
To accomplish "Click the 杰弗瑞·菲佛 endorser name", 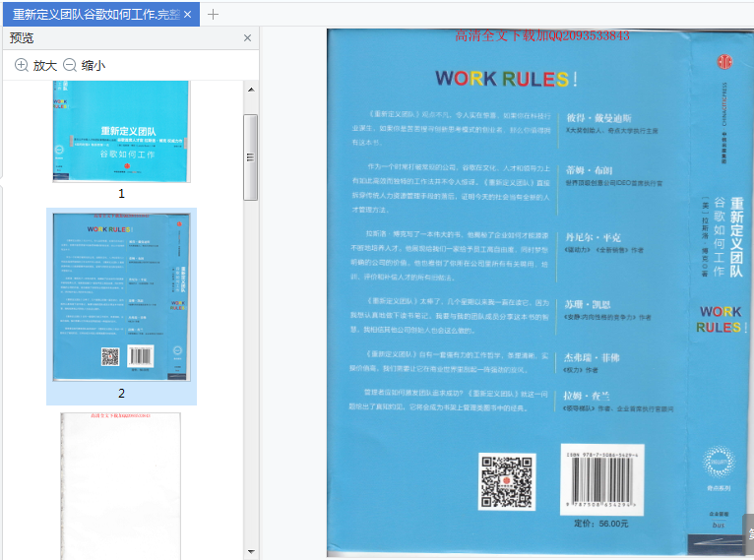I will pyautogui.click(x=592, y=357).
